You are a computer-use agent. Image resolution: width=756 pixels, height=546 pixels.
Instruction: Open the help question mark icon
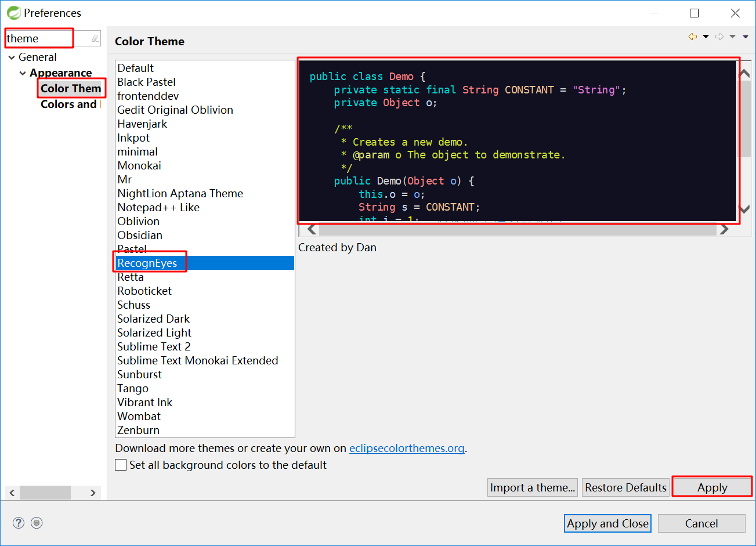[19, 523]
